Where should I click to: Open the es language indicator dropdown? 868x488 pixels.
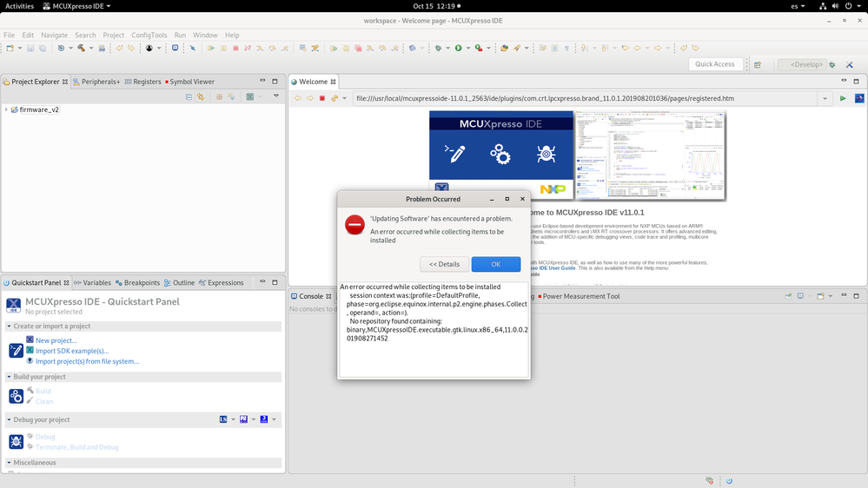pos(798,6)
